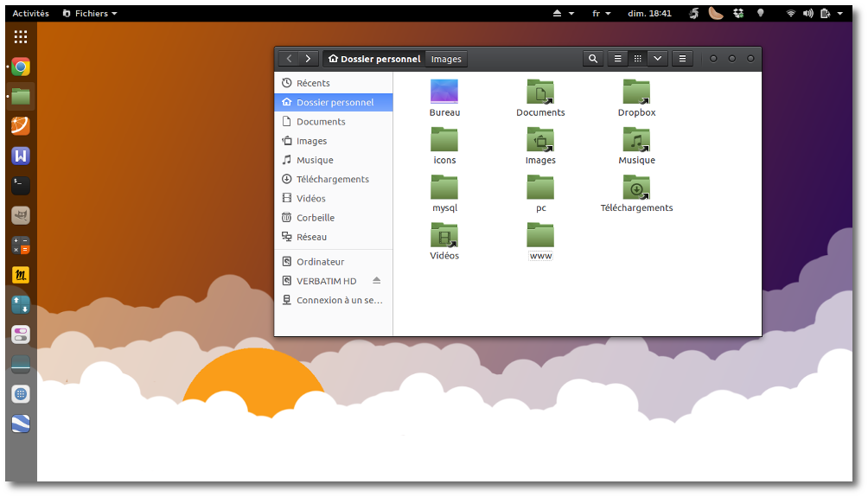Open Images in the sidebar
The height and width of the screenshot is (497, 868).
click(333, 141)
